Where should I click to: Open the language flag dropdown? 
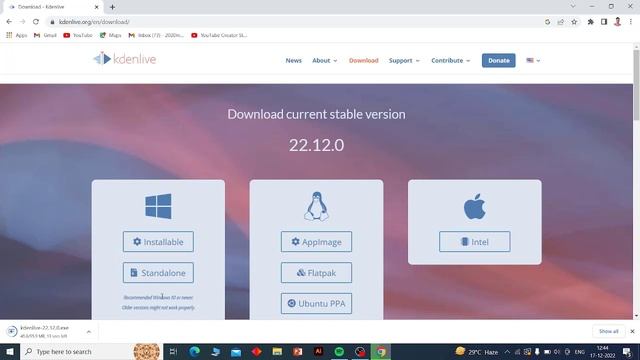click(x=533, y=60)
